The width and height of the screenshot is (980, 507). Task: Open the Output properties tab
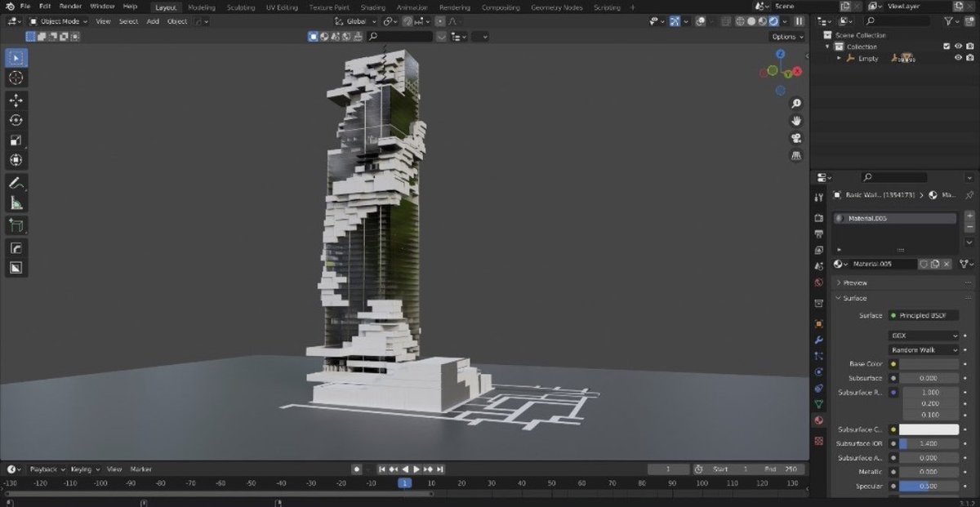tap(819, 234)
